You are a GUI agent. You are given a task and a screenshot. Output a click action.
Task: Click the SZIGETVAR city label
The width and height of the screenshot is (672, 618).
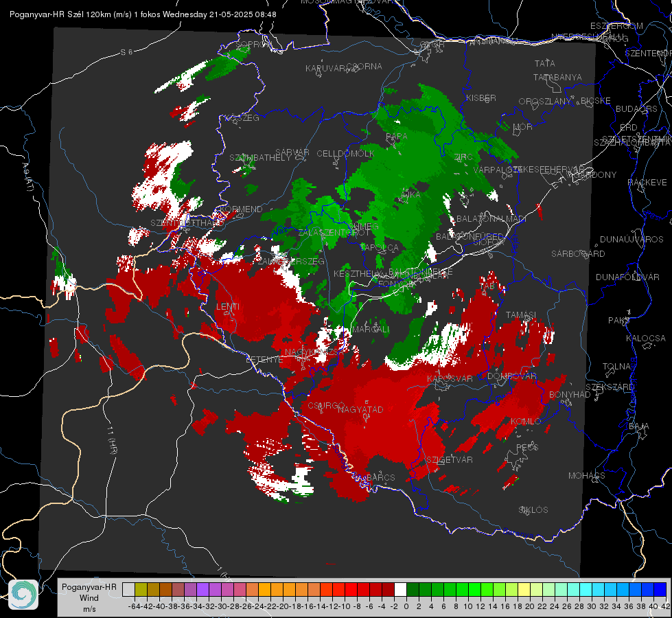coord(450,460)
